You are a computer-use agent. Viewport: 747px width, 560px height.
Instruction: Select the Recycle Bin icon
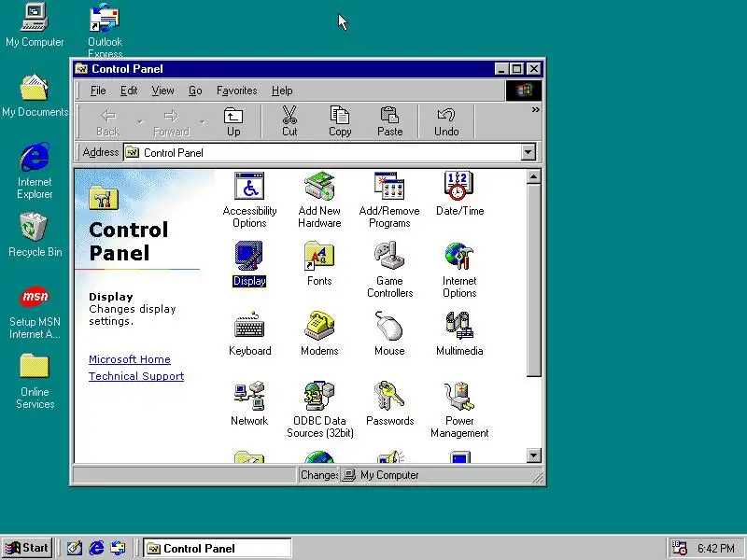[x=35, y=235]
